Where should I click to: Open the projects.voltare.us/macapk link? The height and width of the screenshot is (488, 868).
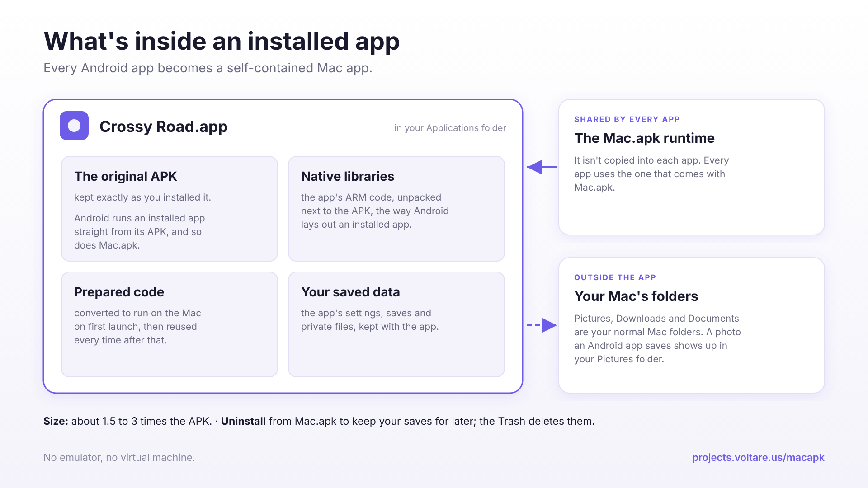coord(758,457)
